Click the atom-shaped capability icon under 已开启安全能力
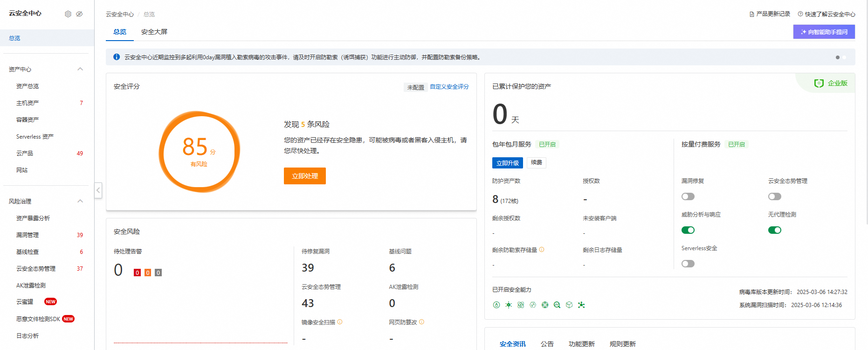868x350 pixels. click(x=521, y=305)
